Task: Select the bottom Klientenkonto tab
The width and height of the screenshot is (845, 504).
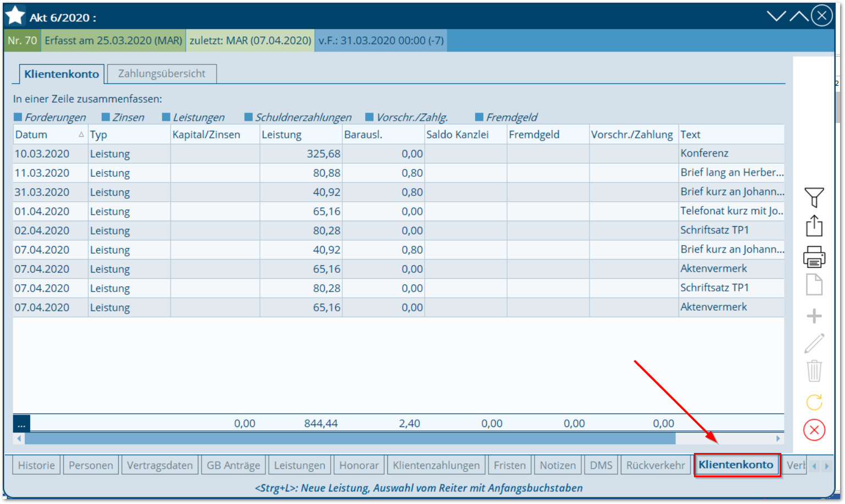Action: pos(736,465)
